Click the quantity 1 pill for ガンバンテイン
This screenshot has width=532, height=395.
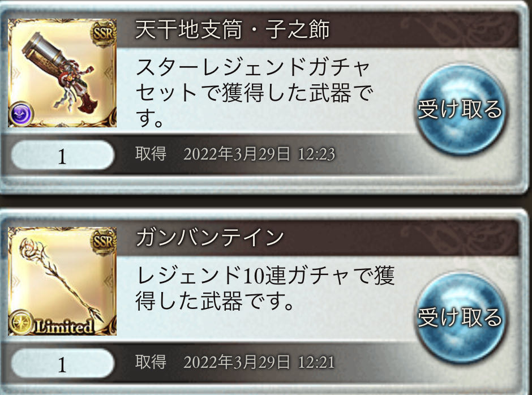62,364
